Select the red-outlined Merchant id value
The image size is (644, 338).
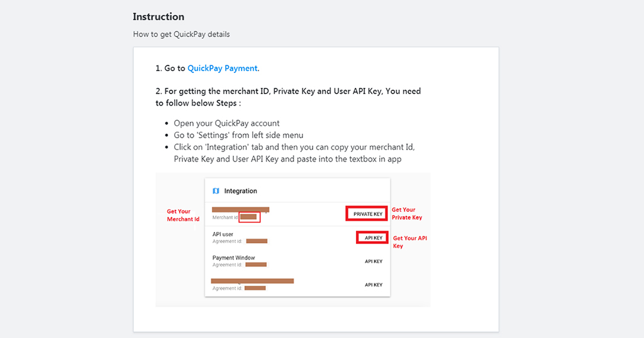click(x=249, y=217)
